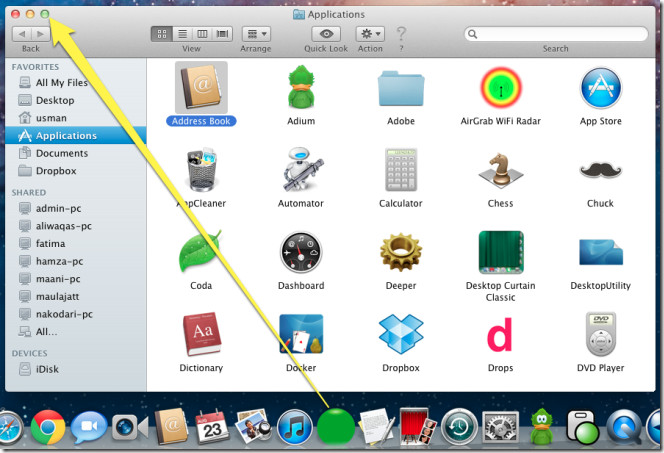Open the Dropbox app in Applications grid
The image size is (664, 453).
401,334
